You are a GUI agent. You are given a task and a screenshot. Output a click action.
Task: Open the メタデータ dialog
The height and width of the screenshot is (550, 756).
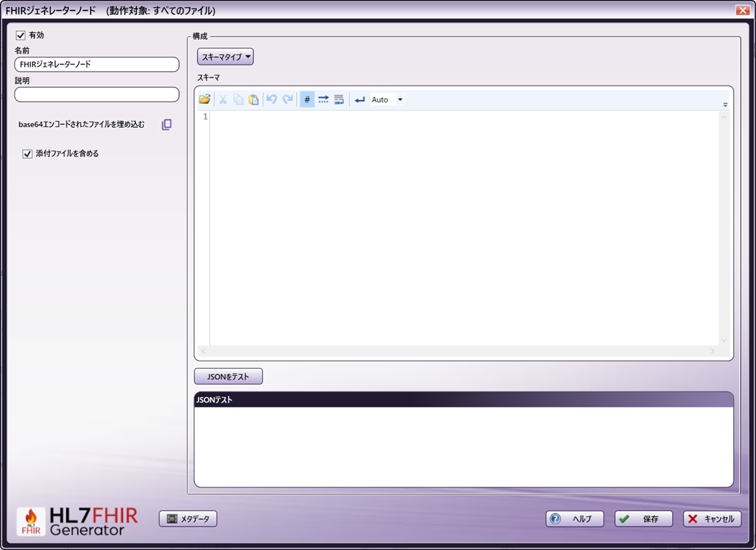188,518
